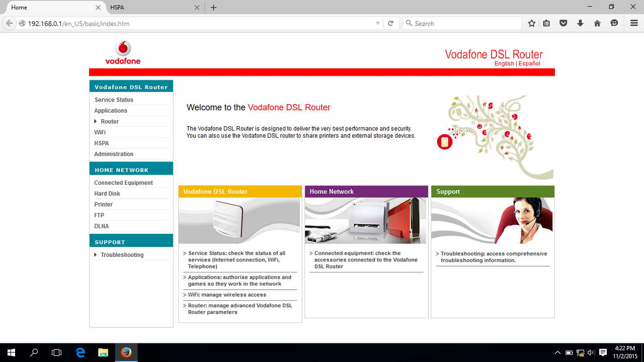This screenshot has width=644, height=362.
Task: Open FTP in the sidebar
Action: click(99, 215)
